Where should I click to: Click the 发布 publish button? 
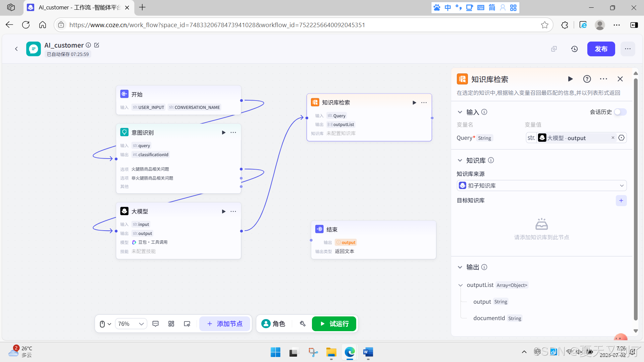click(x=601, y=49)
